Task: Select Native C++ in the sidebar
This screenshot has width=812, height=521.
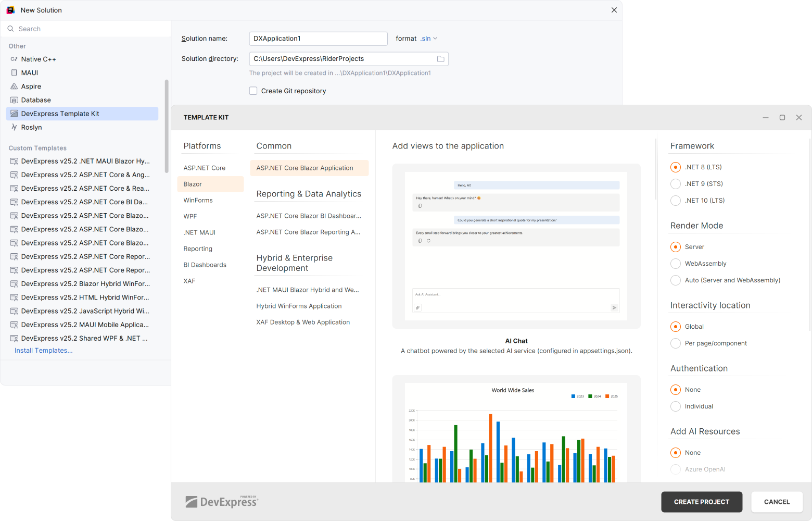Action: pyautogui.click(x=39, y=59)
